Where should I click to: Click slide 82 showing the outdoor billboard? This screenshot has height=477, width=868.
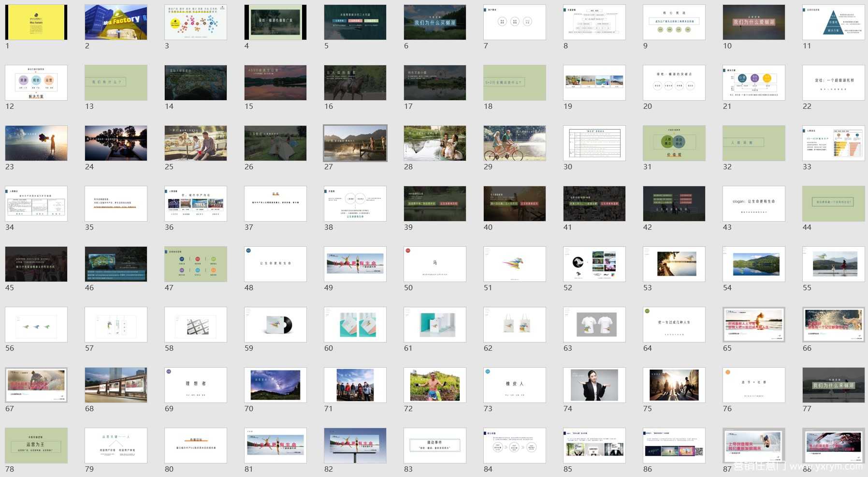[355, 446]
